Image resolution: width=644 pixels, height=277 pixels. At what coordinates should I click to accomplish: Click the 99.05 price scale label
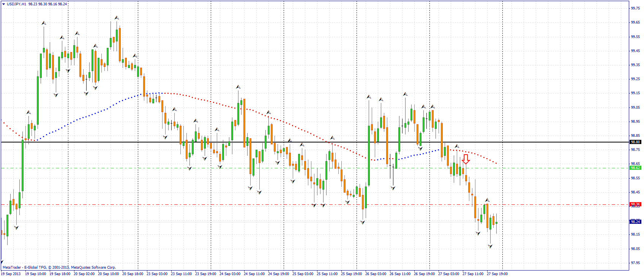(x=635, y=108)
